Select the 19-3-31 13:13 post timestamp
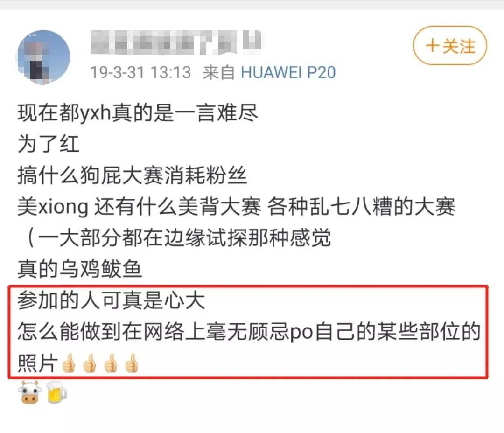 click(x=141, y=72)
